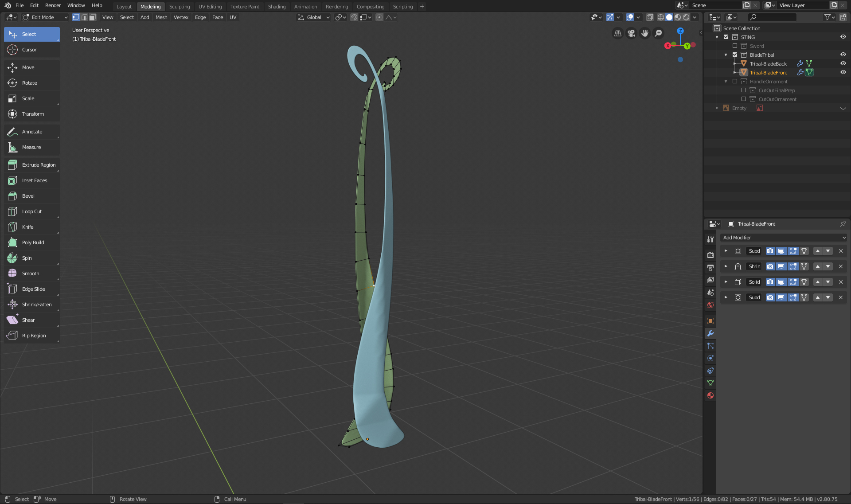Expand the Shrinkwrap modifier panel

pyautogui.click(x=726, y=266)
